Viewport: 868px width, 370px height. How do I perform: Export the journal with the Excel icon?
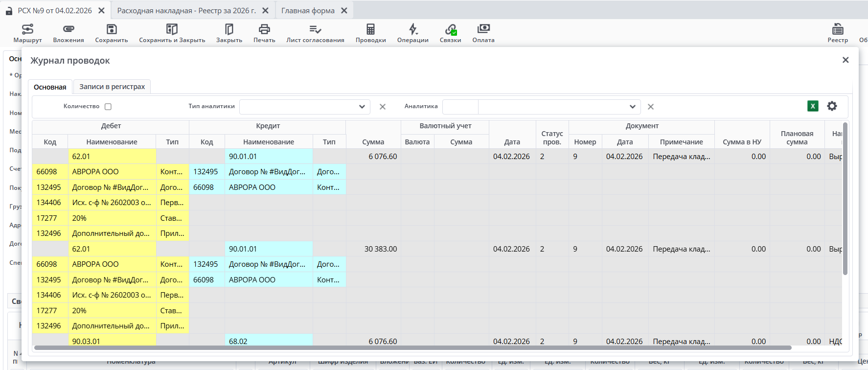pyautogui.click(x=813, y=106)
